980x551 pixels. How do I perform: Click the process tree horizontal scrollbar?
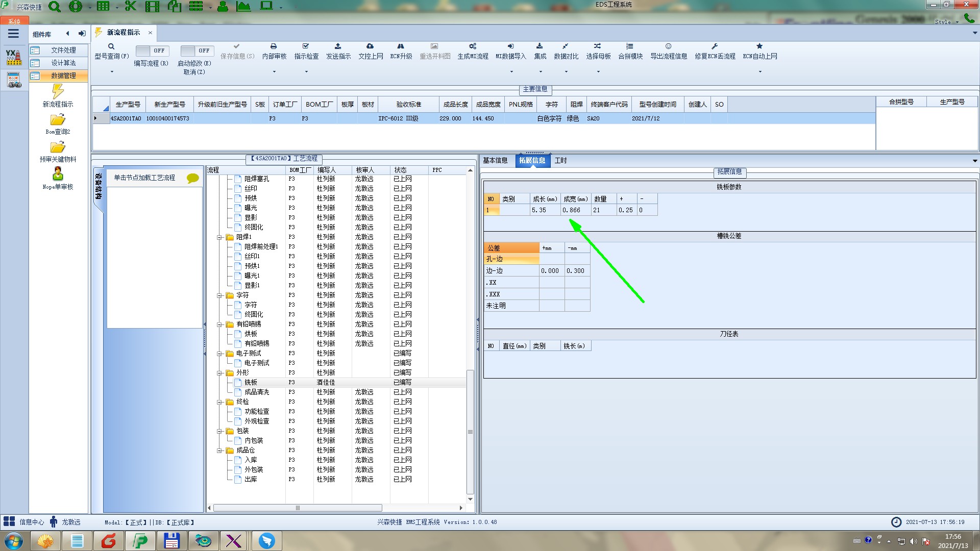(298, 508)
